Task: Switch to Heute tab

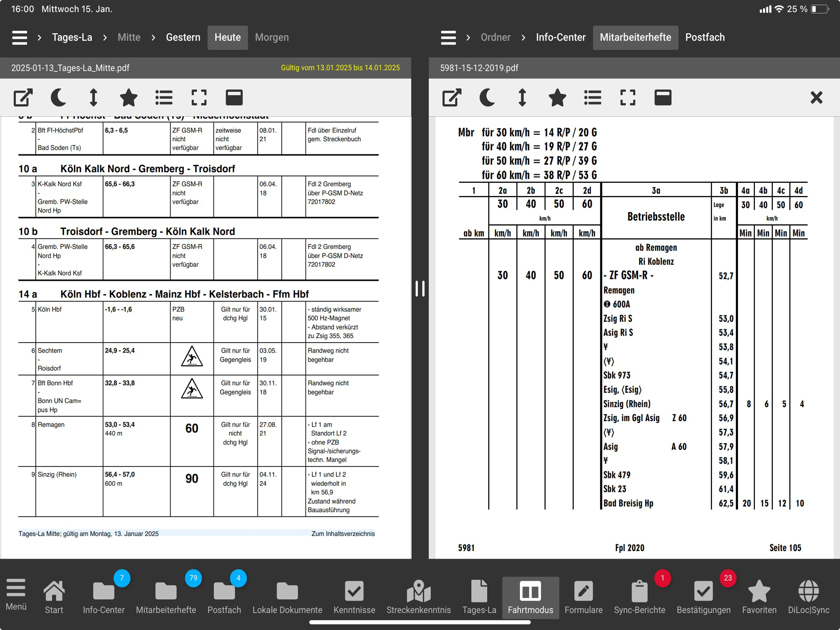Action: [228, 37]
